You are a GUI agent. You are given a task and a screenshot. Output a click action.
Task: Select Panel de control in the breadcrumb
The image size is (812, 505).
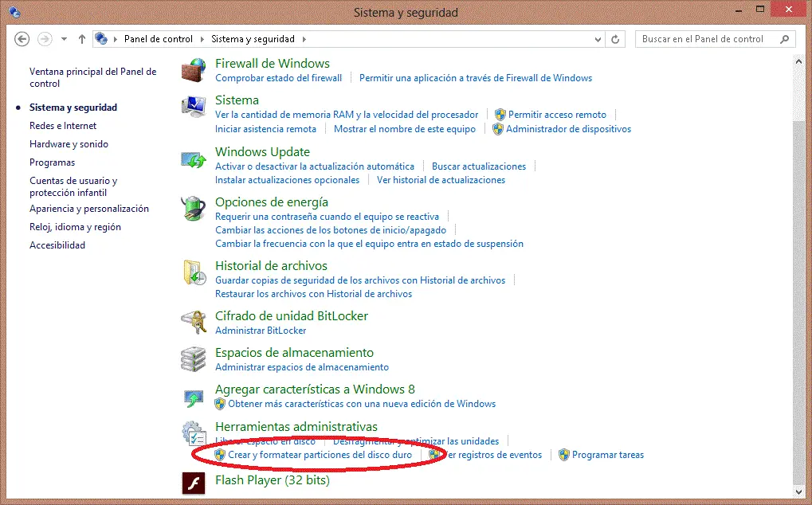(x=159, y=39)
